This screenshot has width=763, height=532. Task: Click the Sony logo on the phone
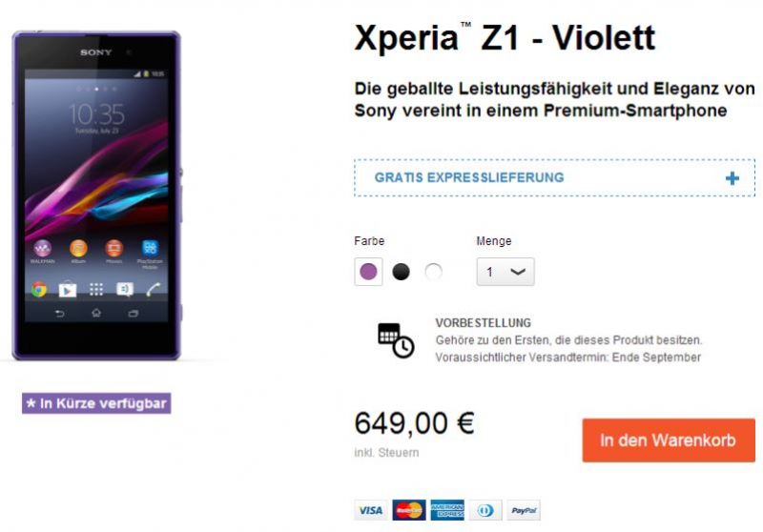click(96, 52)
